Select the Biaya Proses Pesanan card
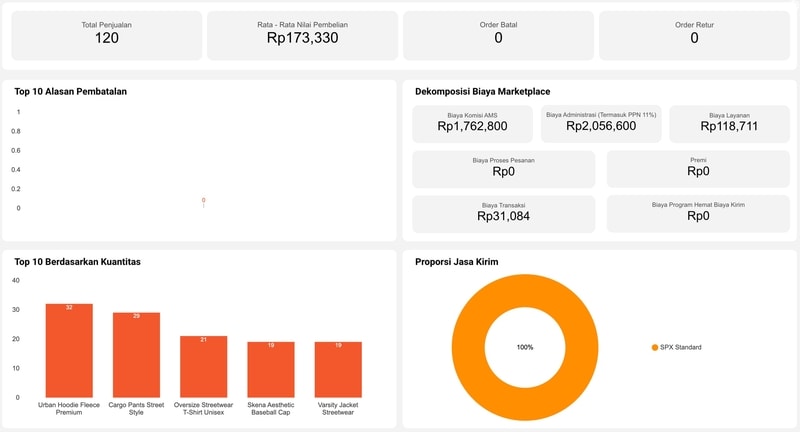 click(x=503, y=168)
